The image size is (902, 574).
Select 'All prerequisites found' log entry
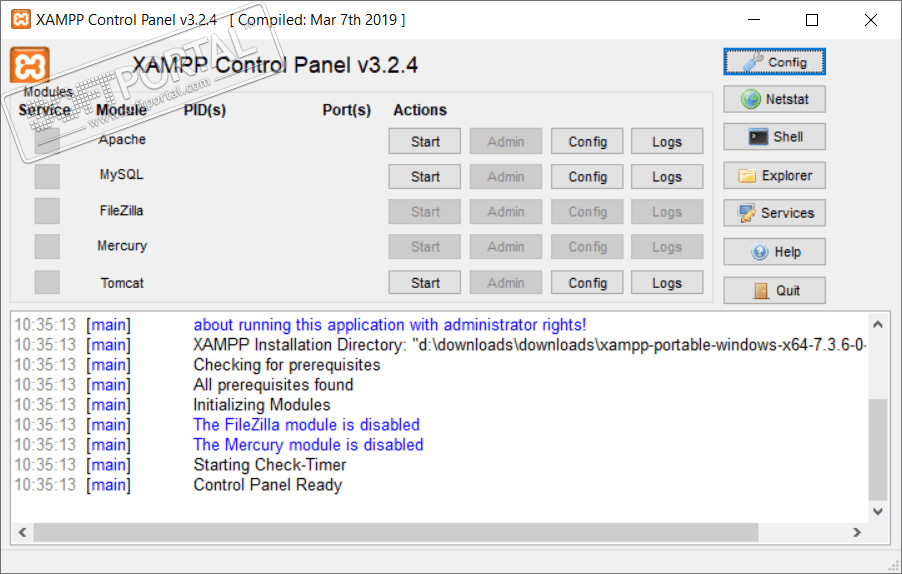click(x=273, y=385)
